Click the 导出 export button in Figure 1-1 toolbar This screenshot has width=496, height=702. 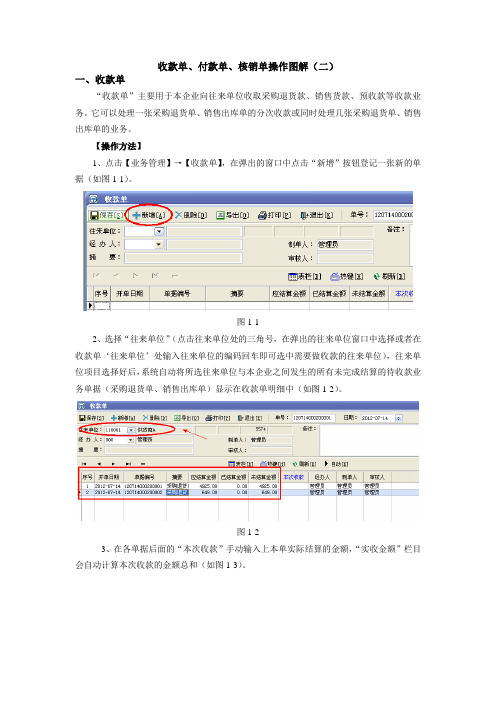tap(232, 215)
